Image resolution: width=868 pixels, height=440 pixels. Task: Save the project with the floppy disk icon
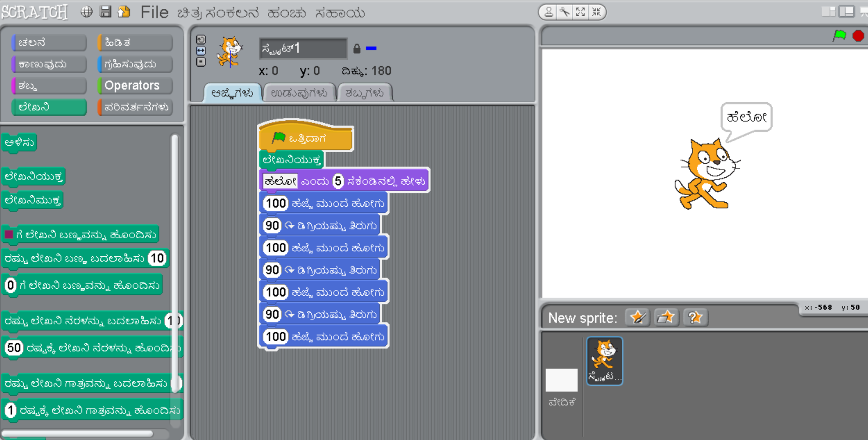105,12
